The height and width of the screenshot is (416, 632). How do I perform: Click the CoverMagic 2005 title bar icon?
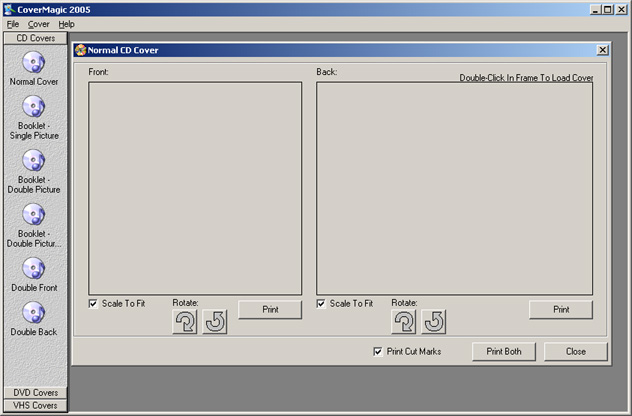[9, 9]
